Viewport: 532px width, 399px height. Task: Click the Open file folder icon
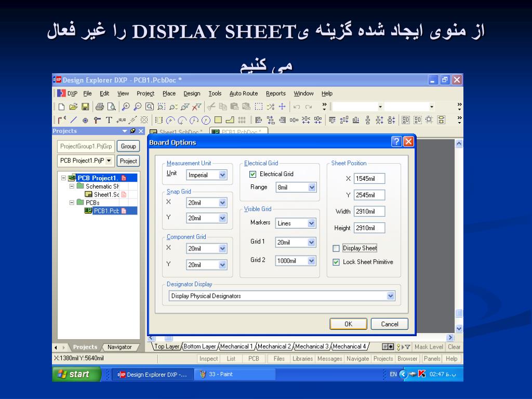tap(73, 107)
